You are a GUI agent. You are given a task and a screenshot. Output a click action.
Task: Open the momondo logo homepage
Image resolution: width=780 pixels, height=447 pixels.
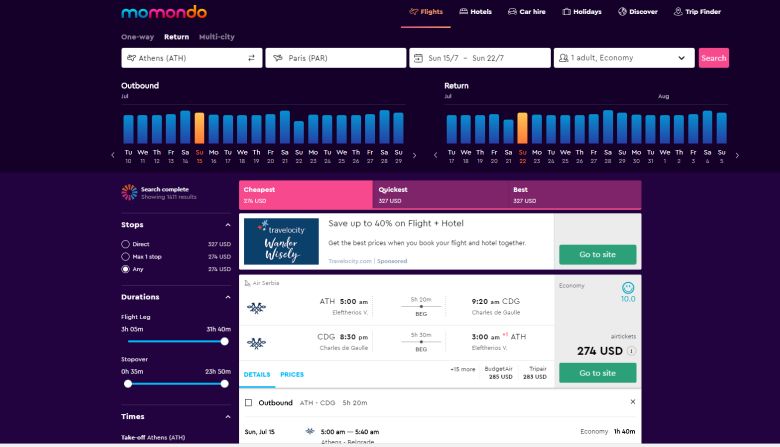[164, 12]
